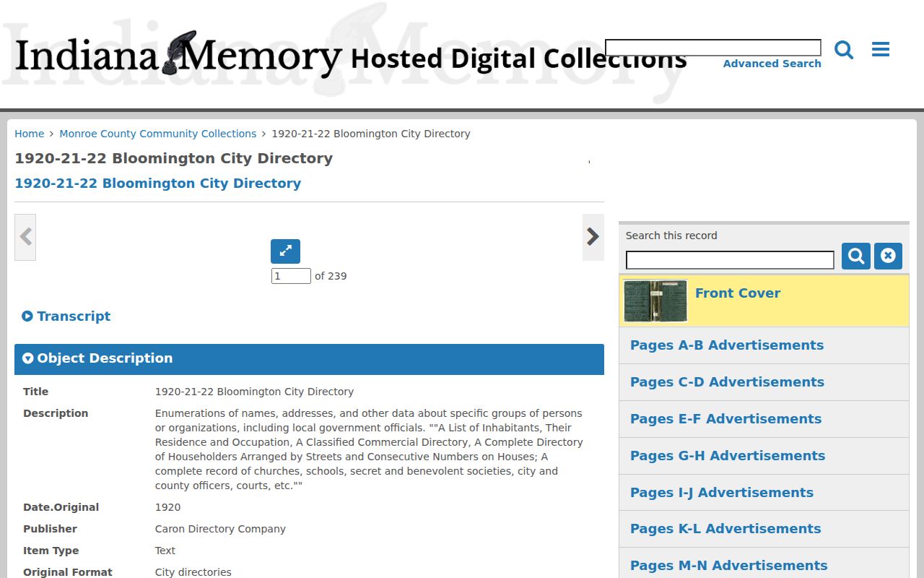The height and width of the screenshot is (578, 924).
Task: Click the blue 1920-21-22 Bloomington City Directory link
Action: [x=158, y=184]
